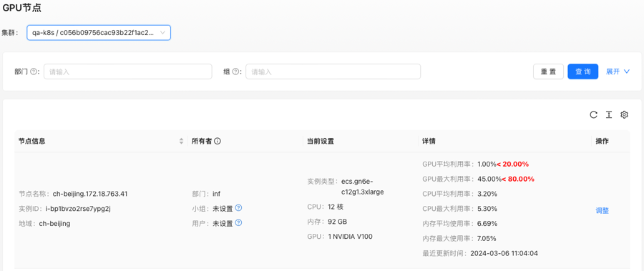The image size is (644, 271).
Task: Click instance type ecs.gn6e-c12g1.3xlarge
Action: pos(363,187)
